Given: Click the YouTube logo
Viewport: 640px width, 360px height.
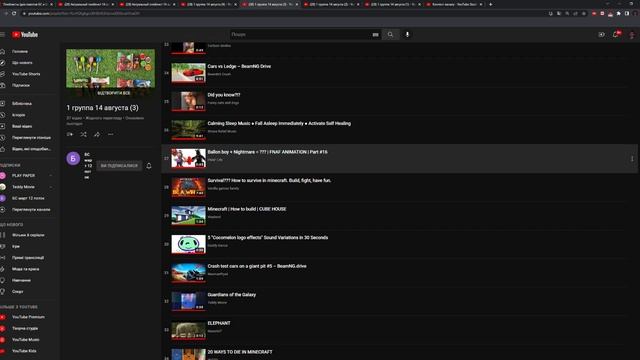Looking at the screenshot, I should (25, 35).
